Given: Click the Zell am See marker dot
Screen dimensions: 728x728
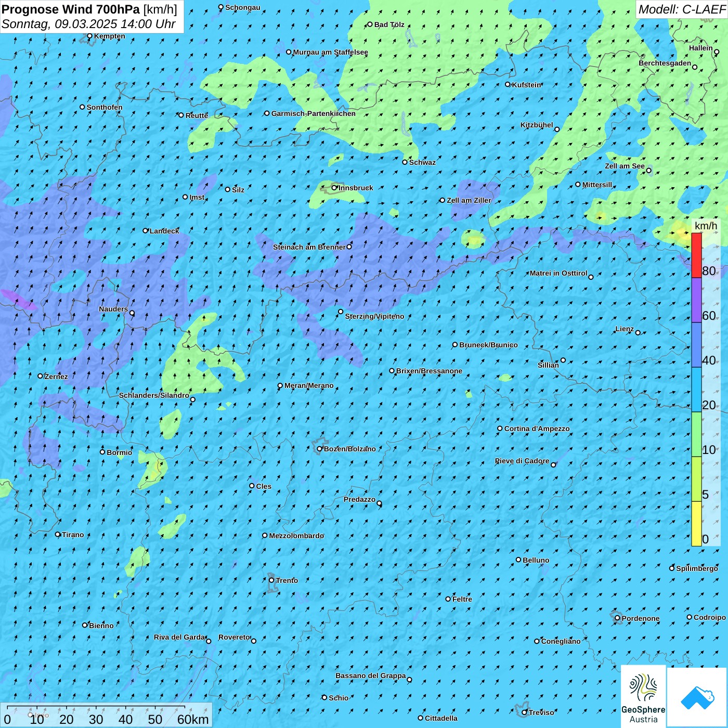Looking at the screenshot, I should tap(648, 170).
